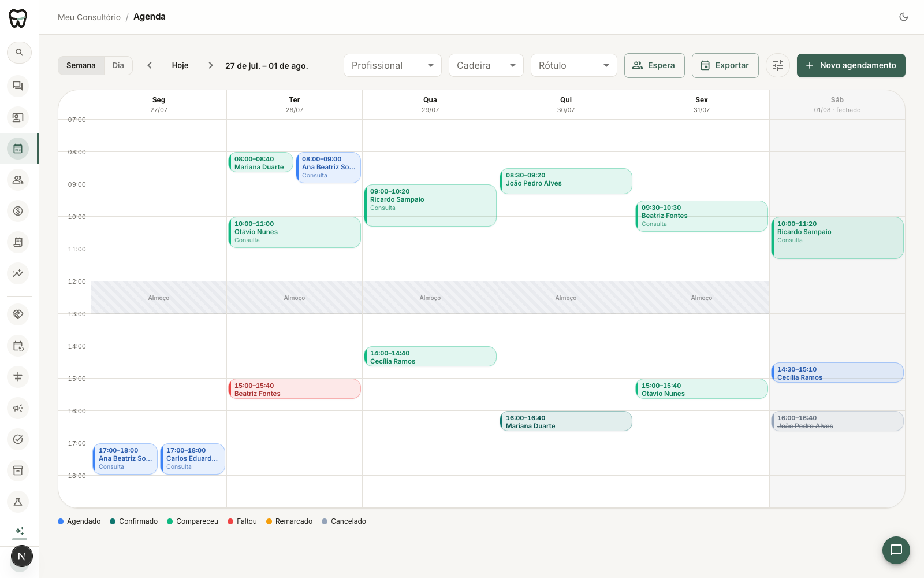Click the tooth logo at top left
The width and height of the screenshot is (924, 578).
[18, 18]
